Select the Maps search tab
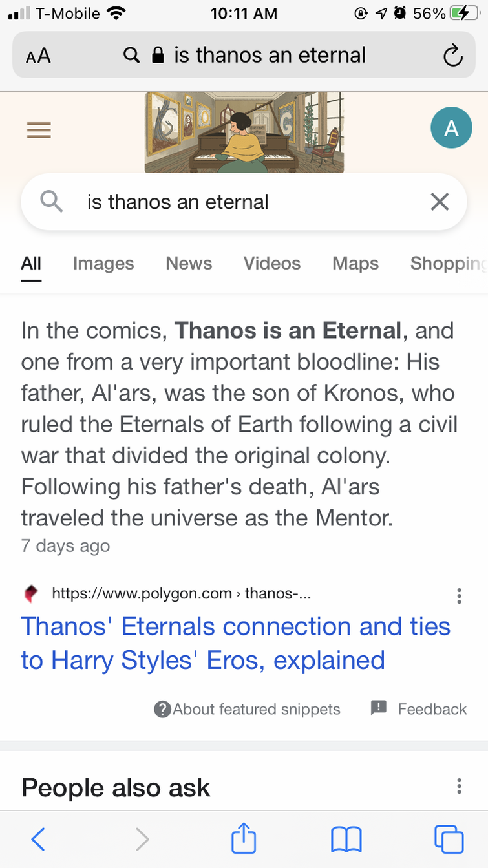The image size is (488, 868). tap(355, 263)
